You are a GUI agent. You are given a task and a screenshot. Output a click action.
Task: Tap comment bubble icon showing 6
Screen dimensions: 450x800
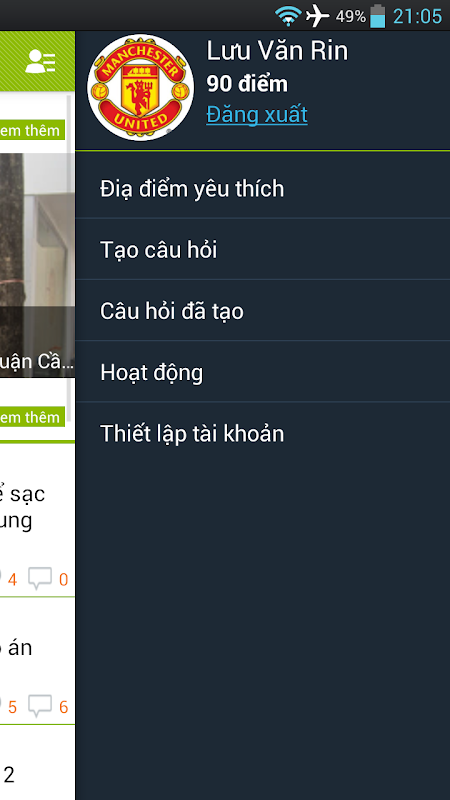click(40, 706)
